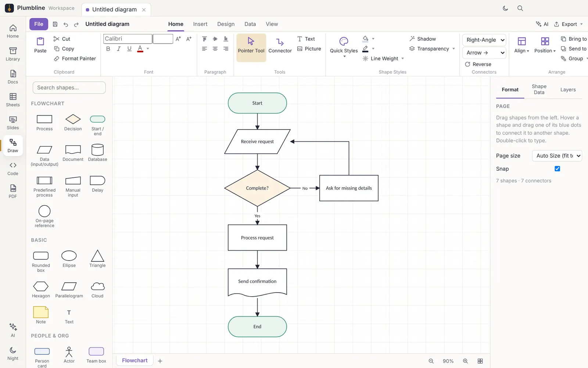Image resolution: width=588 pixels, height=368 pixels.
Task: Click the red font color swatch
Action: 140,49
